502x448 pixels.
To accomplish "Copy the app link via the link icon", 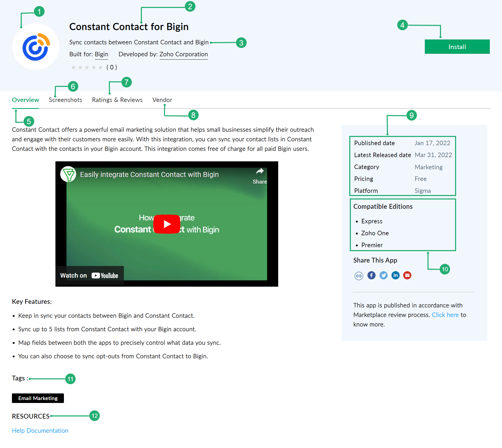I will [x=359, y=276].
